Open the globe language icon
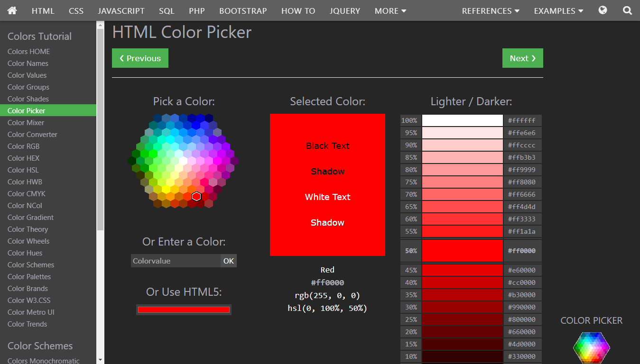 (602, 9)
